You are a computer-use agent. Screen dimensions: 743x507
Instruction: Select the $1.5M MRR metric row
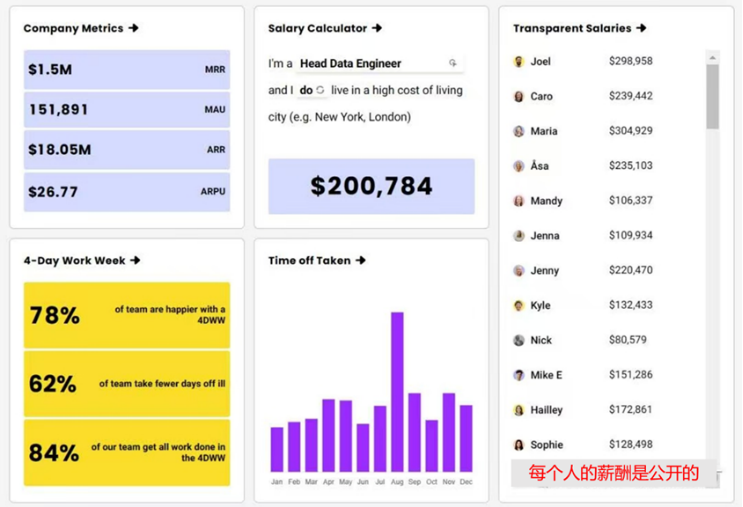(127, 70)
